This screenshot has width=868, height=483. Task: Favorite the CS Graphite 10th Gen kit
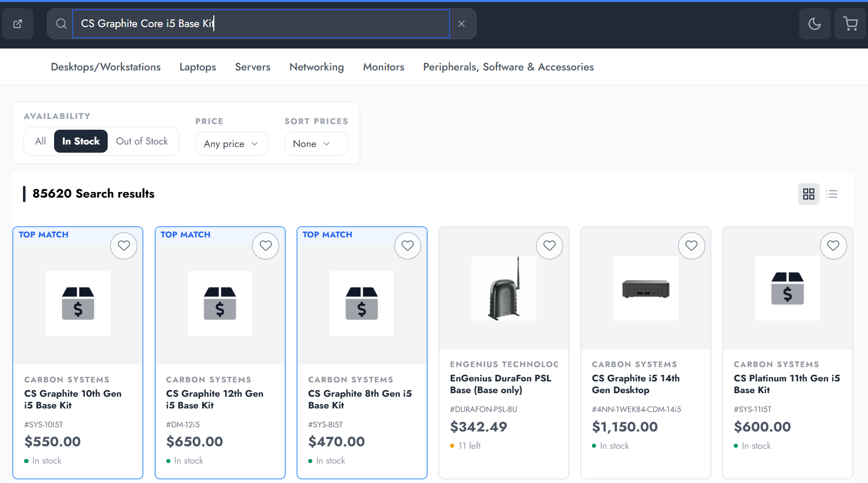coord(124,246)
